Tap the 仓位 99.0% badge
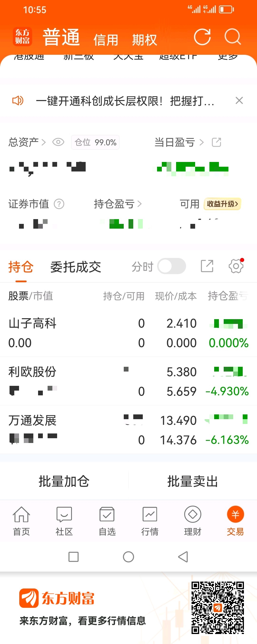This screenshot has height=644, width=257. (x=95, y=142)
